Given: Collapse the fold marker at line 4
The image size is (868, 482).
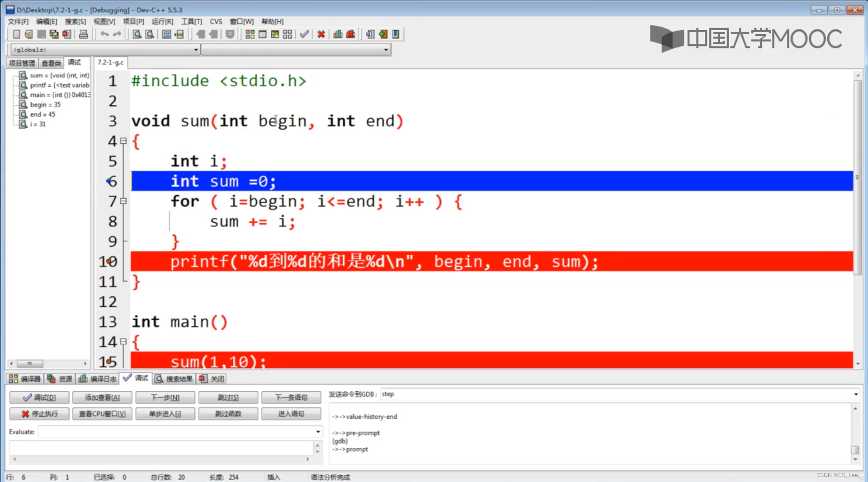Looking at the screenshot, I should [123, 141].
